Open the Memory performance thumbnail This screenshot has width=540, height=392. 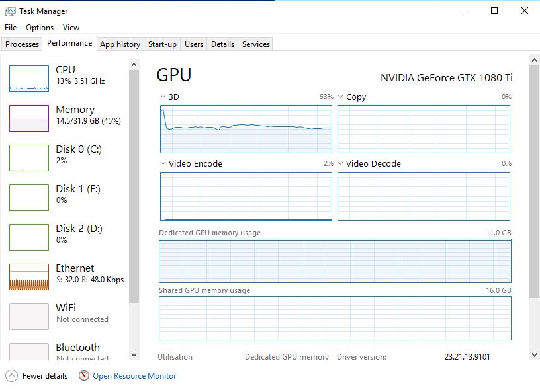(x=29, y=118)
